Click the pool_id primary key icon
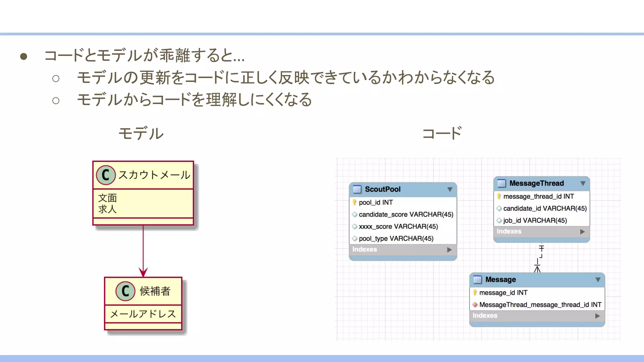 click(354, 202)
